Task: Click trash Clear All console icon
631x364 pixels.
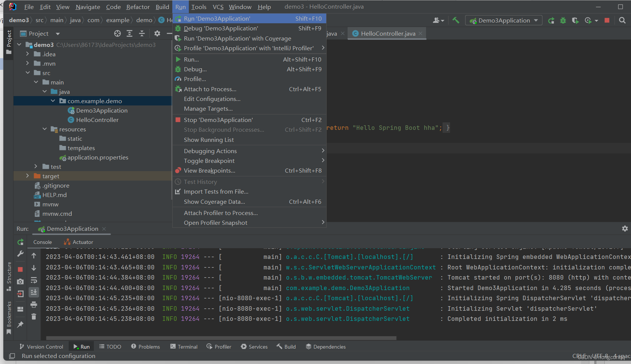Action: point(34,316)
